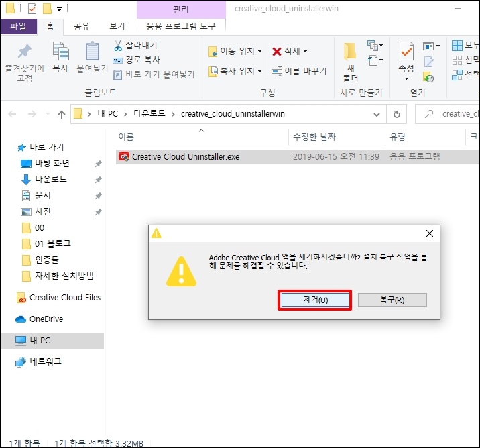The width and height of the screenshot is (480, 448).
Task: Close the Adobe uninstall dialog
Action: [430, 233]
